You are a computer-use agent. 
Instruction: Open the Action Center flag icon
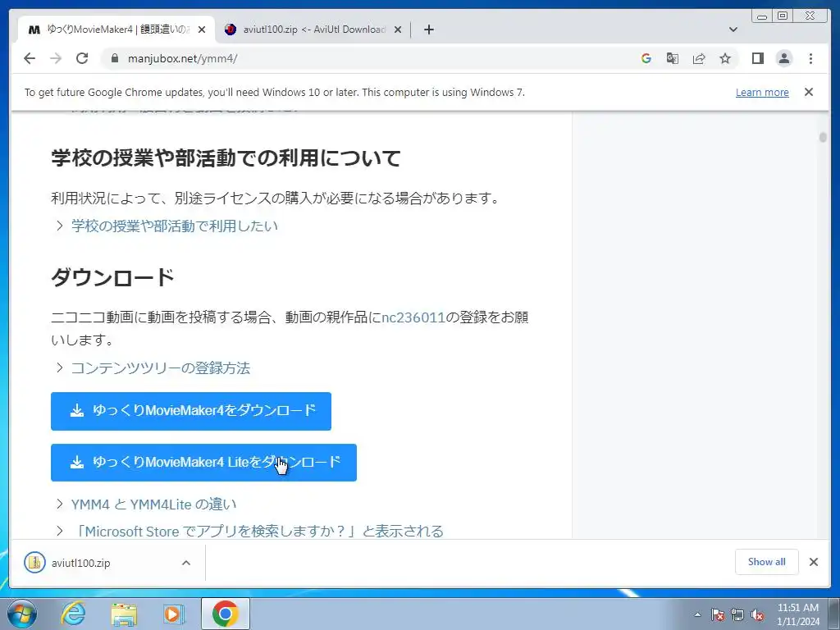[x=718, y=614]
